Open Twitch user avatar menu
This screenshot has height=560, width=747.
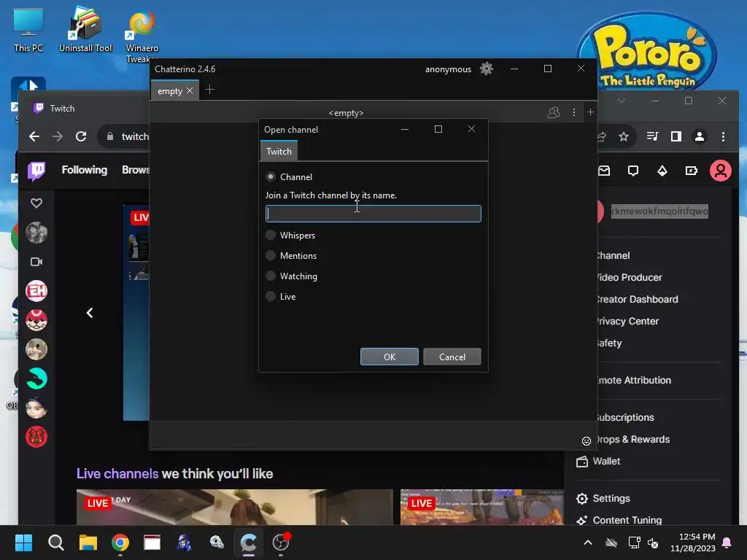pos(721,171)
